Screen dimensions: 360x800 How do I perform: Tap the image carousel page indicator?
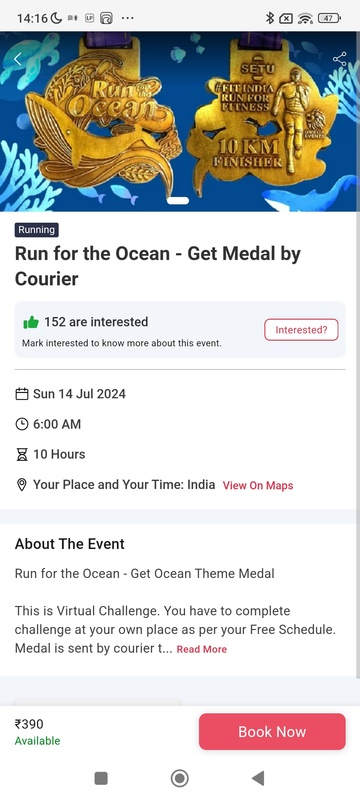(177, 201)
